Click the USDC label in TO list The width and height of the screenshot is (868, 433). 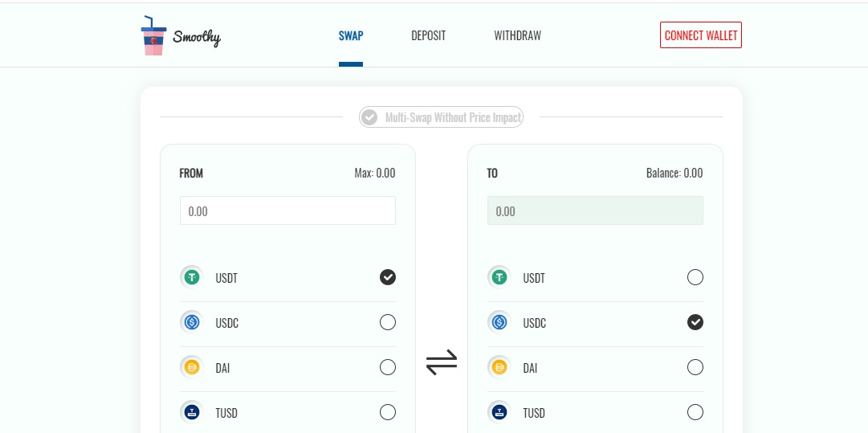(534, 324)
